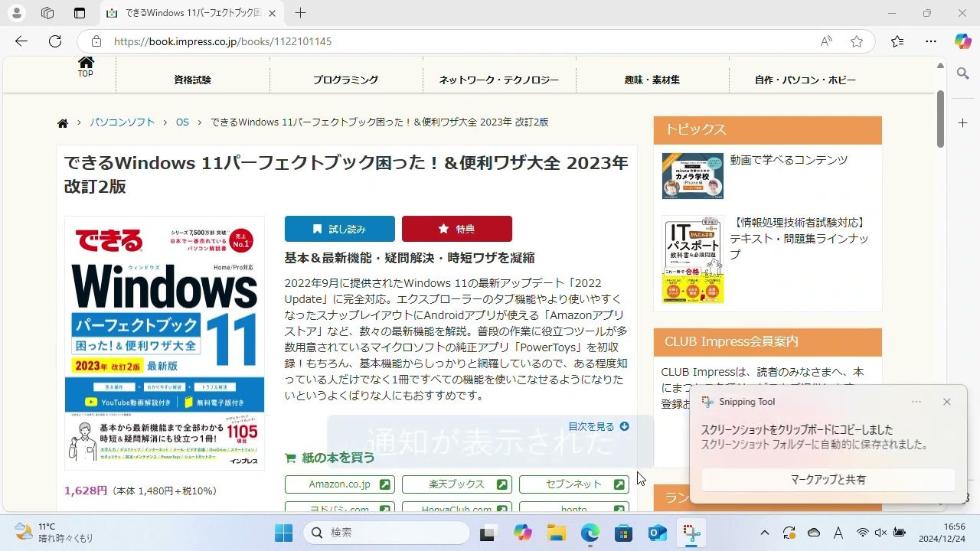Viewport: 980px width, 551px height.
Task: Follow the OS breadcrumb link
Action: [182, 122]
